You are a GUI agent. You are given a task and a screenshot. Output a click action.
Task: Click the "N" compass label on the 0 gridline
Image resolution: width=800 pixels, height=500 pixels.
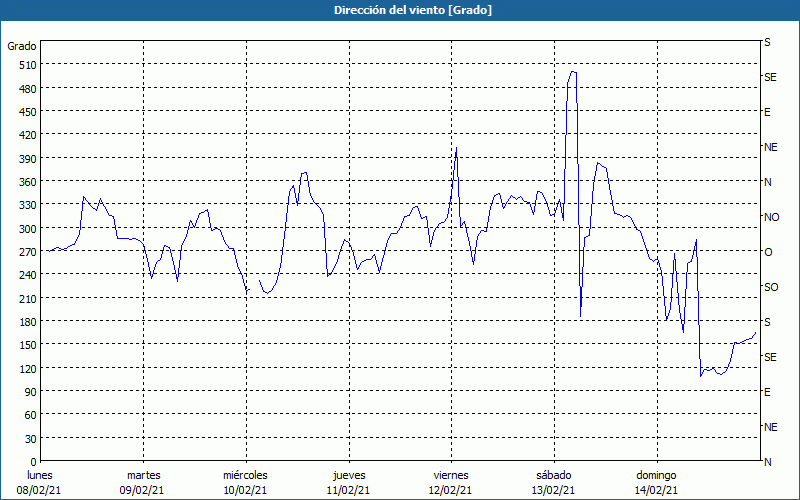767,462
